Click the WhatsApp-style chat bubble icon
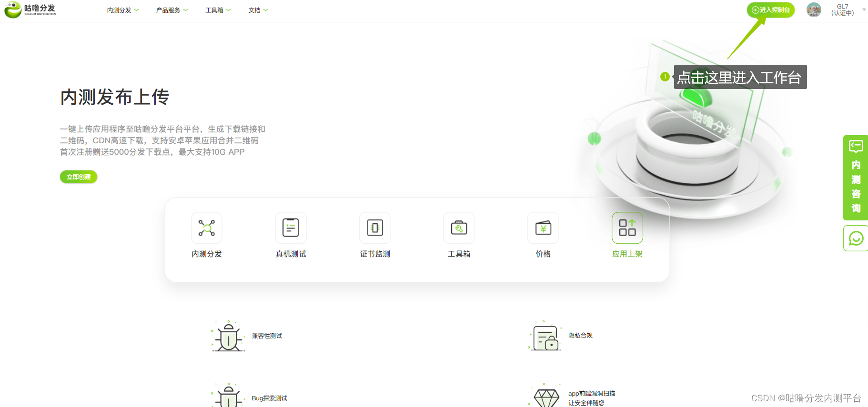The height and width of the screenshot is (407, 868). [856, 238]
